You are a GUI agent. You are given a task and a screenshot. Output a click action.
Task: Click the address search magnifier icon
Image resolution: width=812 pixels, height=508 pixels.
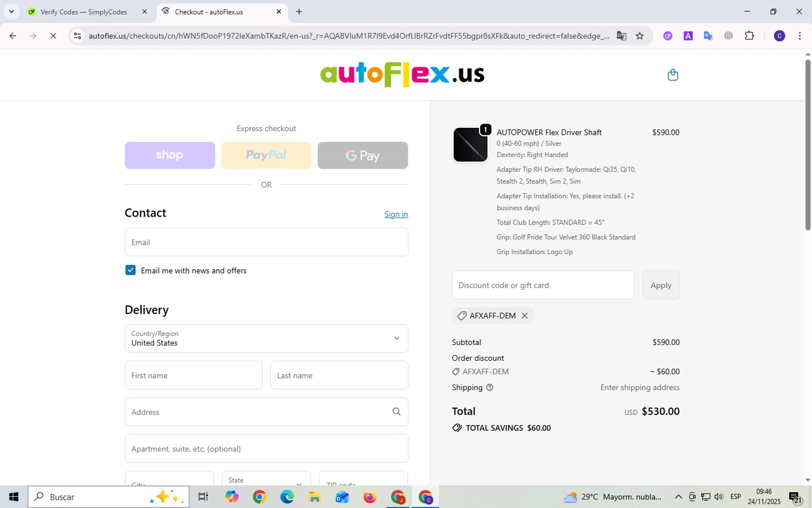[x=396, y=412]
